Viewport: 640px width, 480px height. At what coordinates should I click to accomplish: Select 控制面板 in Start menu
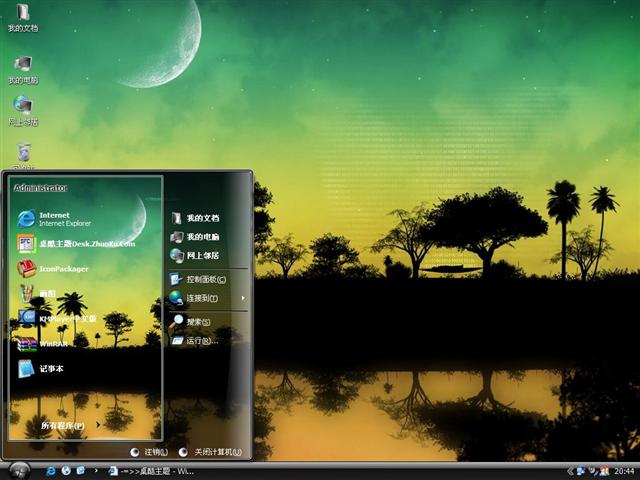[x=204, y=279]
